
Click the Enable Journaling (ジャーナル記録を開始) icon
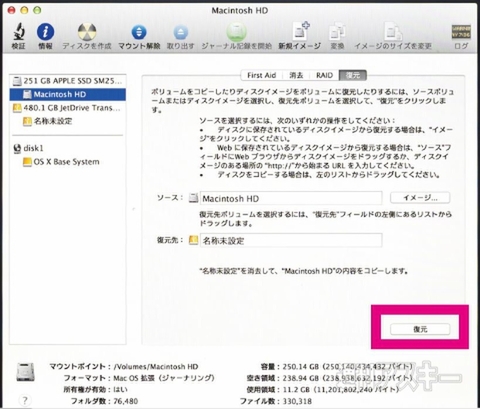(x=236, y=32)
